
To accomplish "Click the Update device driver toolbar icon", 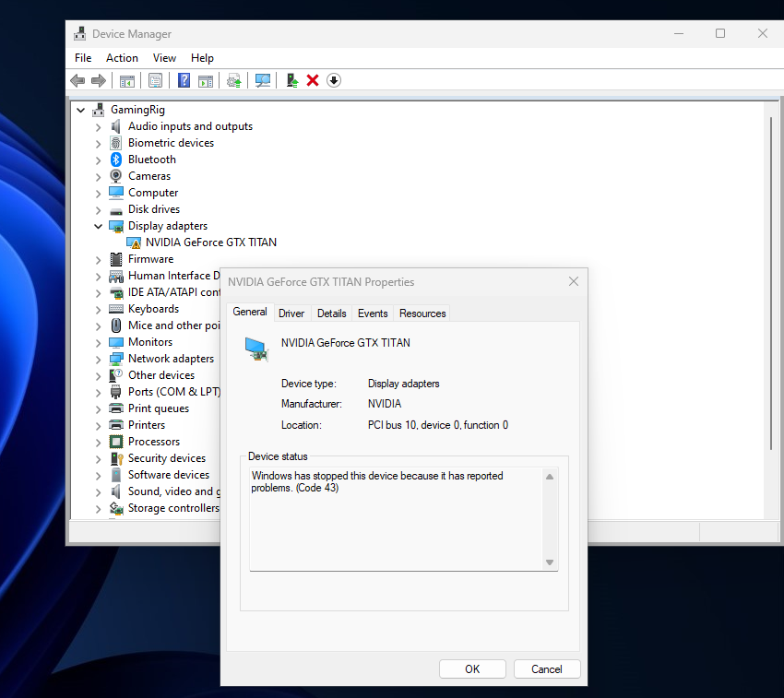I will pos(292,80).
